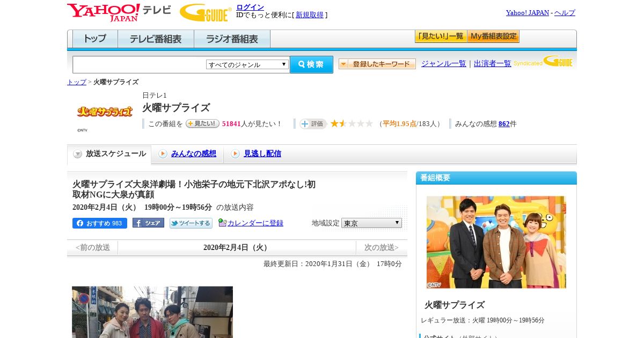Click the 2020年2月4日（火） date bar

point(237,247)
